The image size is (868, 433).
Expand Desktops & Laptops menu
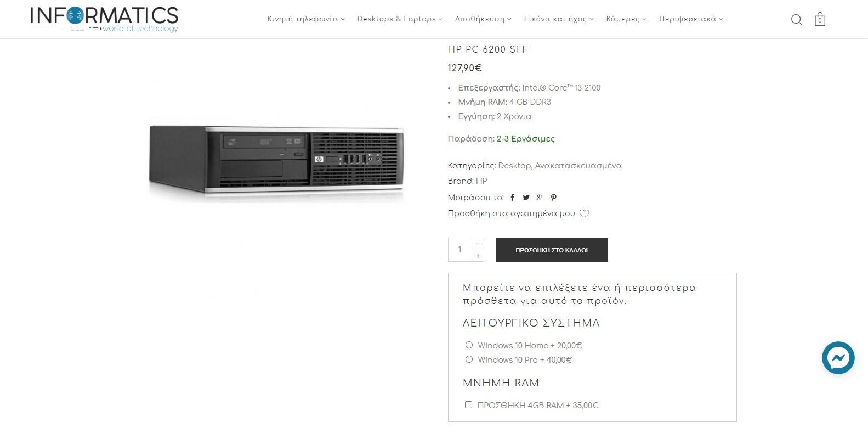400,19
